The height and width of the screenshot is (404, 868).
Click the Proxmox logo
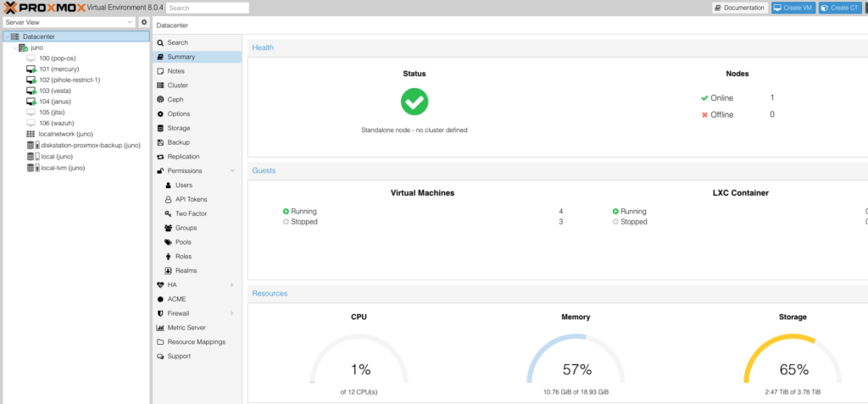44,7
